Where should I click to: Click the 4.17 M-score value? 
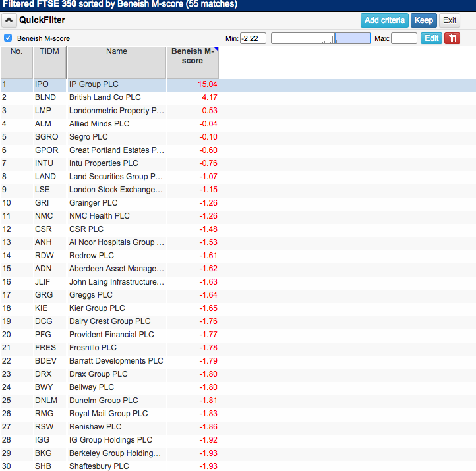[x=210, y=97]
